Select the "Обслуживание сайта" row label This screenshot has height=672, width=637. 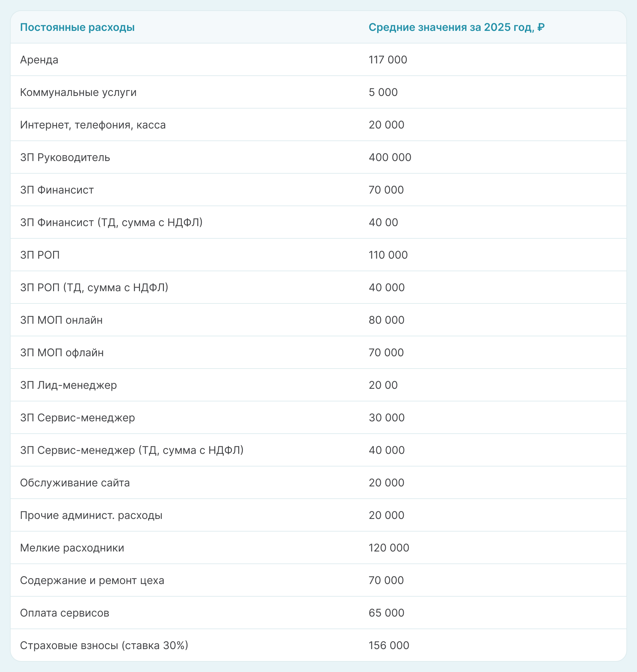(75, 483)
